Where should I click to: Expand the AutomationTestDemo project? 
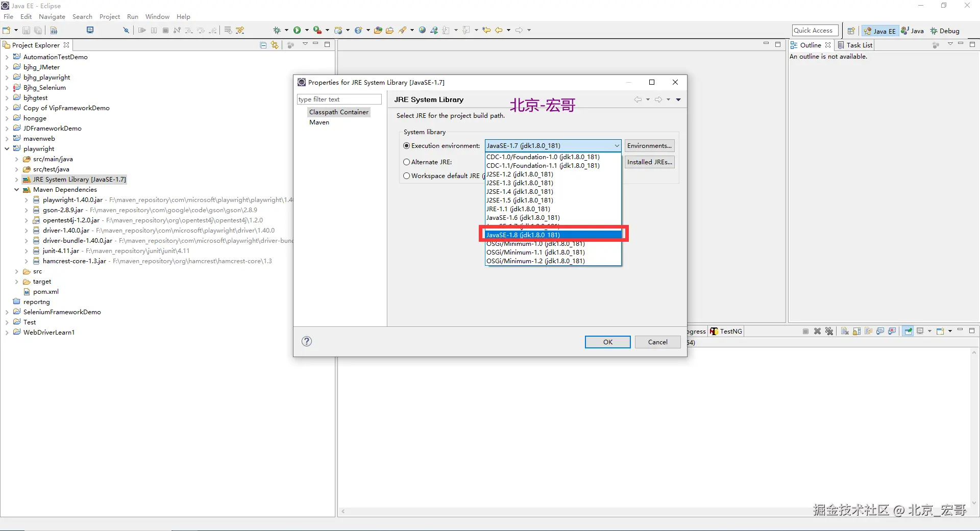coord(7,57)
